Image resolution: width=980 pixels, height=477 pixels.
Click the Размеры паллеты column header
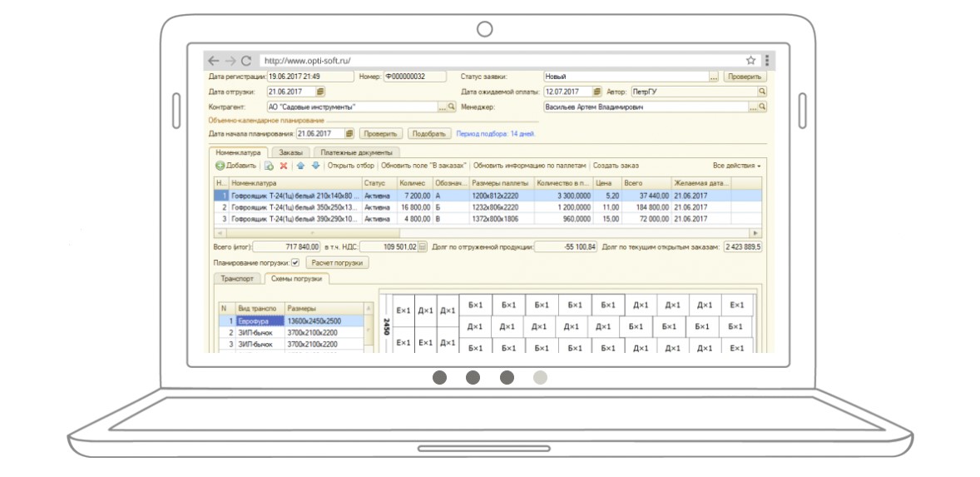(501, 183)
